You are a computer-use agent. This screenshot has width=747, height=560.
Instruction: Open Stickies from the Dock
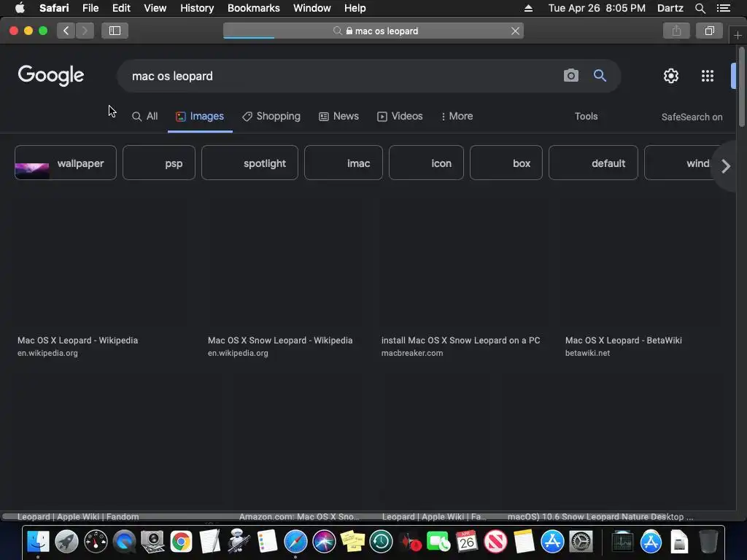352,542
